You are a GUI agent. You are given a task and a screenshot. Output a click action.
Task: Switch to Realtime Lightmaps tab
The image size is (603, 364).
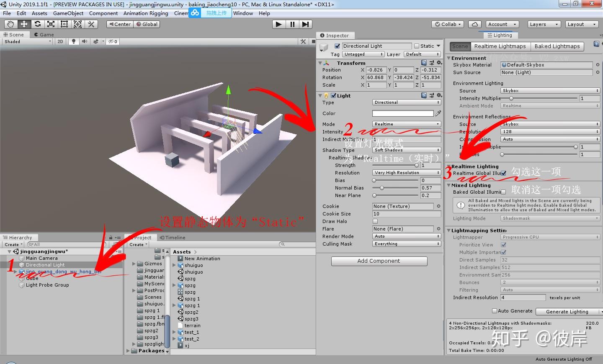coord(500,46)
